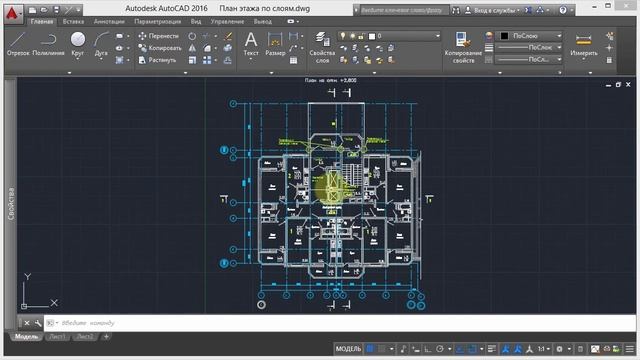Screen dimensions: 640x360
Task: Add new layout with plus button
Action: click(x=106, y=337)
